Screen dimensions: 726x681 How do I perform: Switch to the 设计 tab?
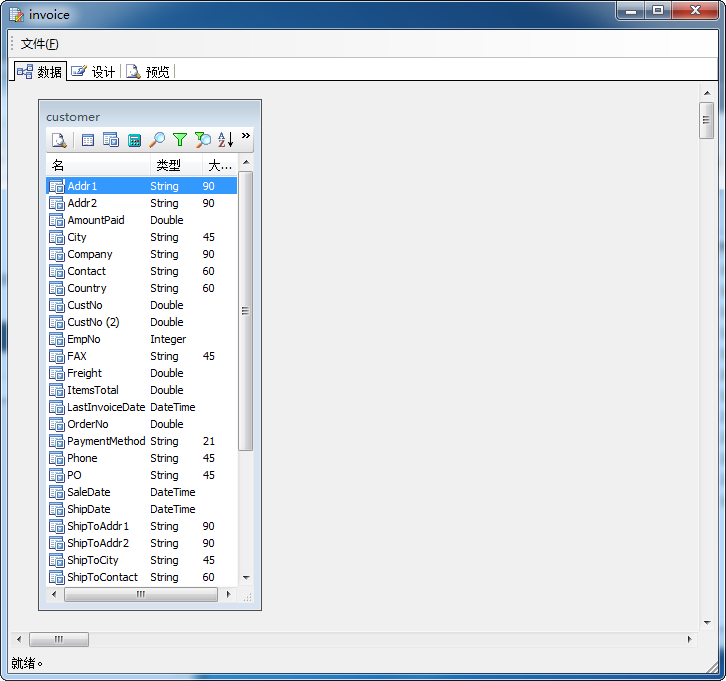click(x=93, y=72)
